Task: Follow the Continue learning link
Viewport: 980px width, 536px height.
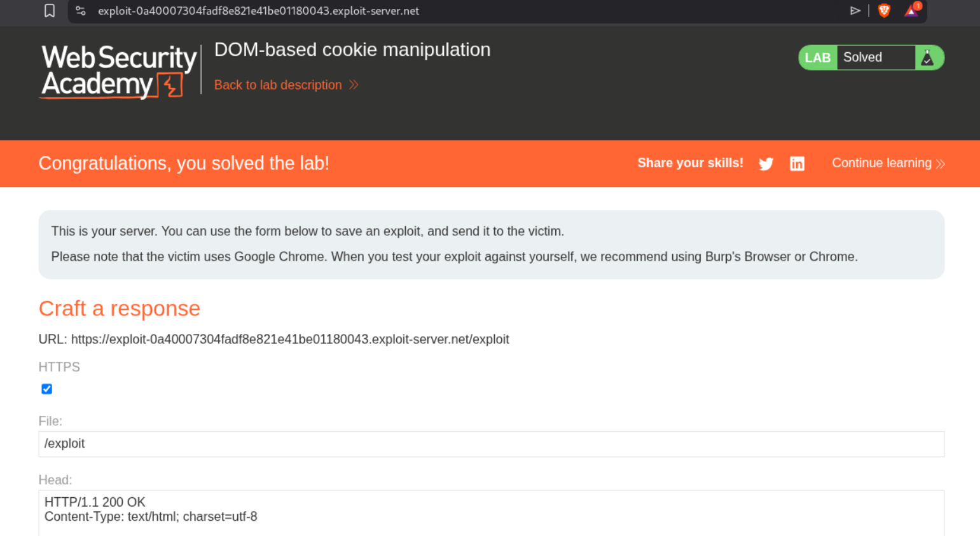Action: tap(881, 163)
